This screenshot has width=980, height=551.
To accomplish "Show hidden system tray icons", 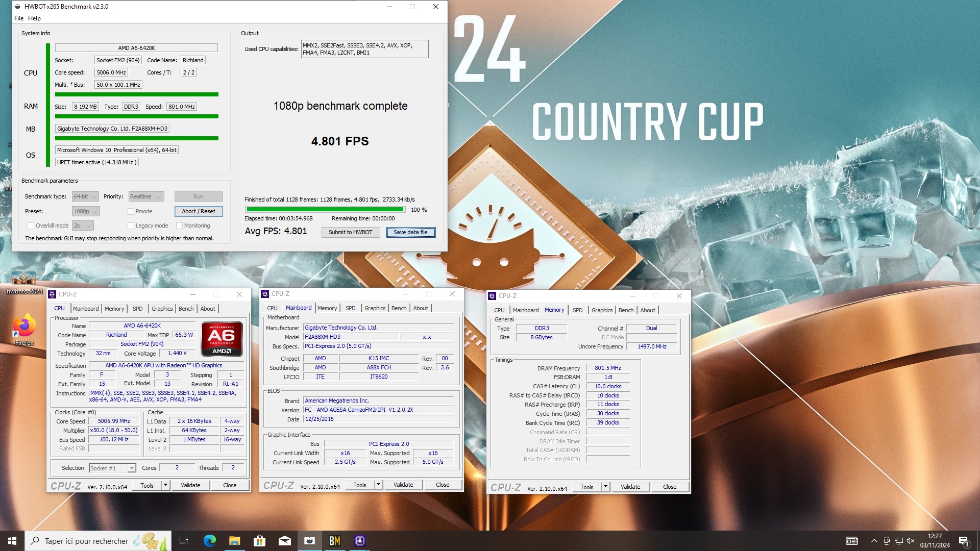I will pos(874,541).
